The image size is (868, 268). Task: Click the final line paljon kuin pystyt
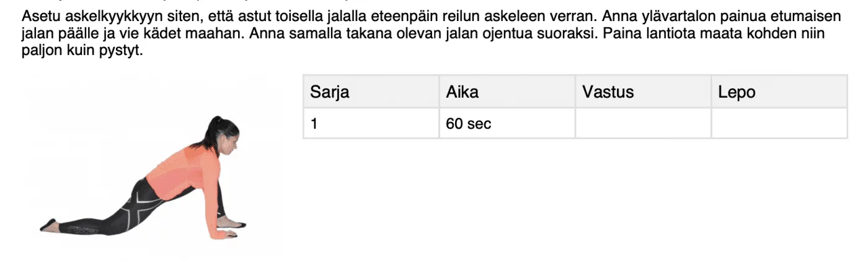coord(82,51)
